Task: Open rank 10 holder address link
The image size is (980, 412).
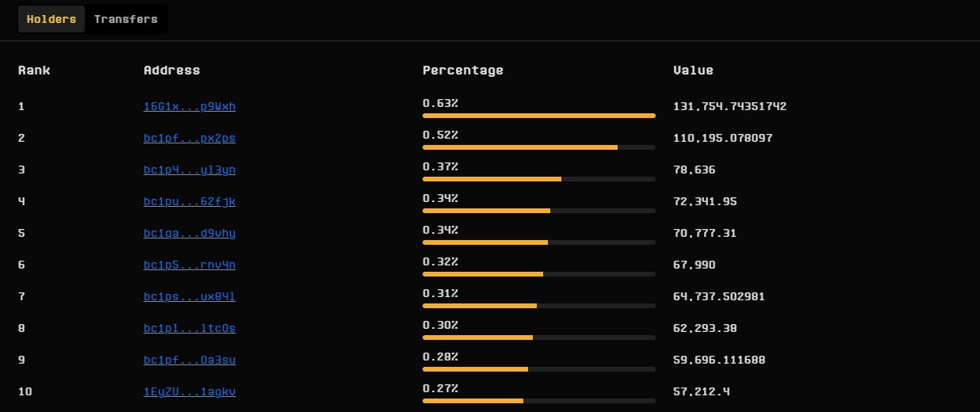Action: [x=189, y=391]
